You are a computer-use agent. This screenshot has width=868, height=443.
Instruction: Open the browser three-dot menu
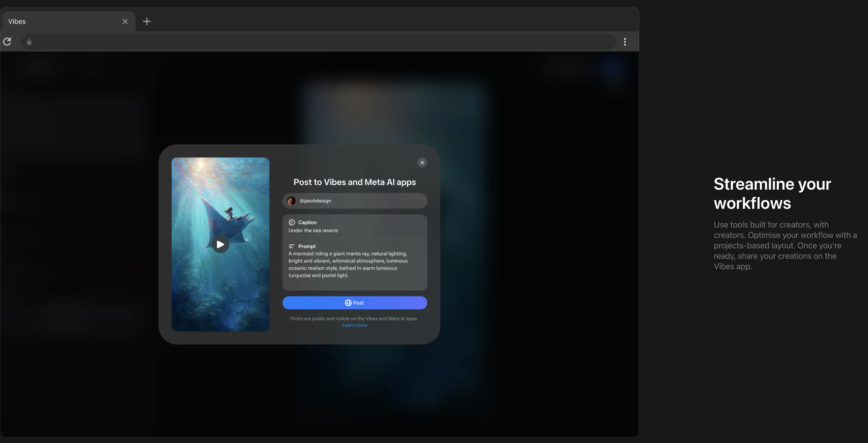point(625,42)
